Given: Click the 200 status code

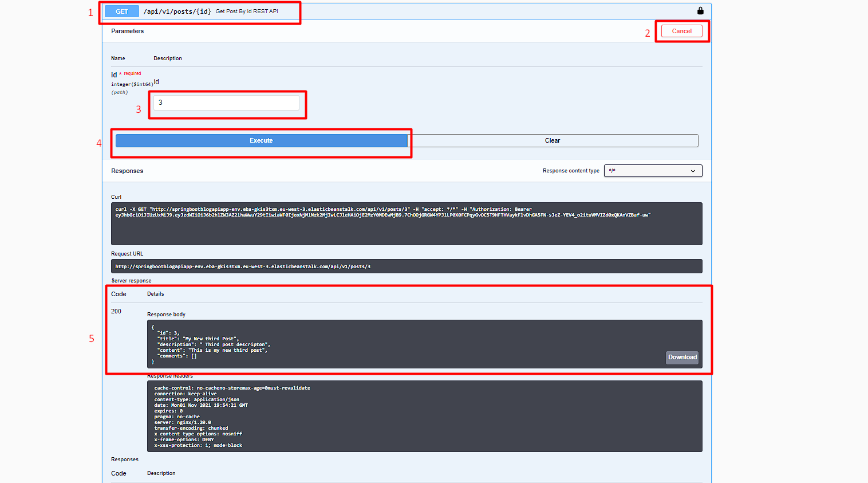Looking at the screenshot, I should point(116,312).
